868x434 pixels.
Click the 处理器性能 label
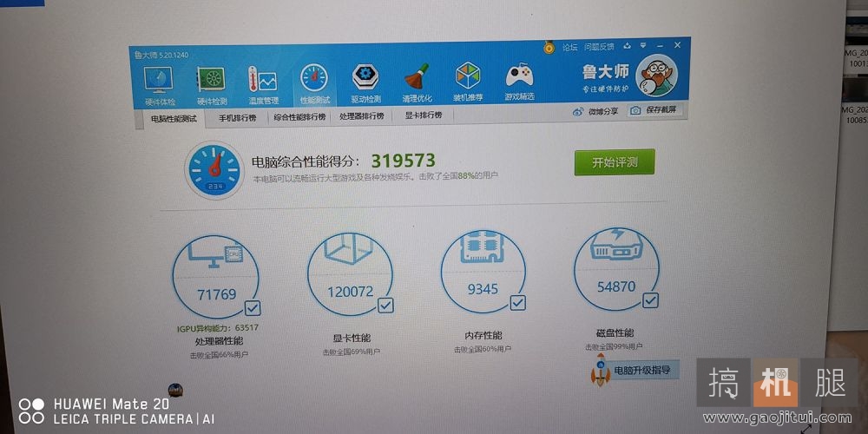click(x=219, y=341)
